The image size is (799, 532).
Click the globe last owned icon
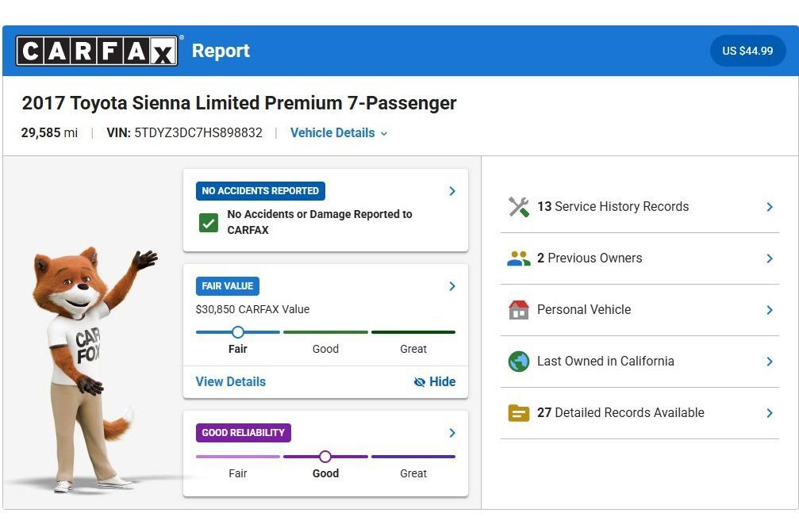519,362
